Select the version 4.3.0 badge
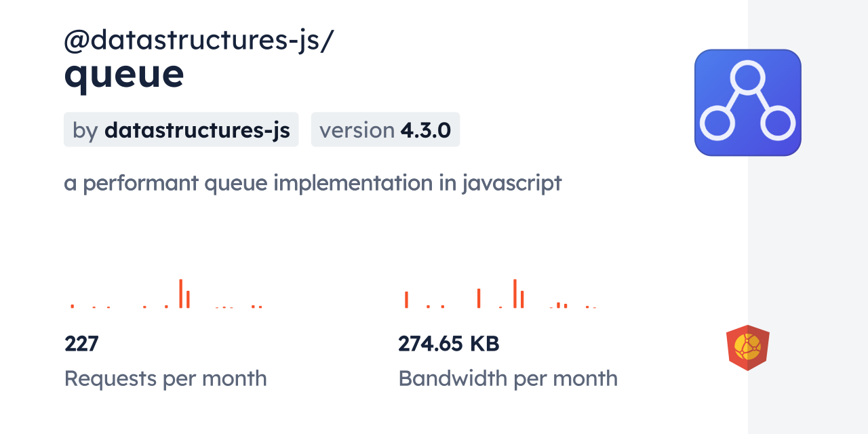Image resolution: width=868 pixels, height=434 pixels. [385, 130]
